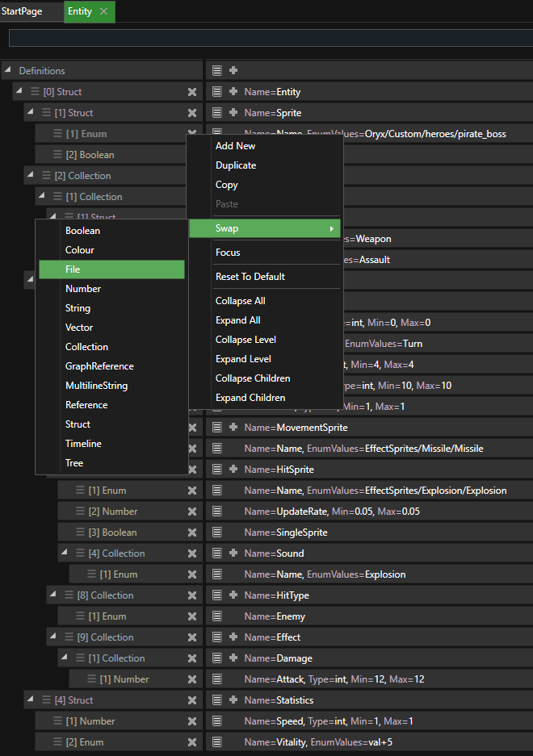Click the drag handle of [3] Boolean row
Viewport: 533px width, 756px height.
81,533
